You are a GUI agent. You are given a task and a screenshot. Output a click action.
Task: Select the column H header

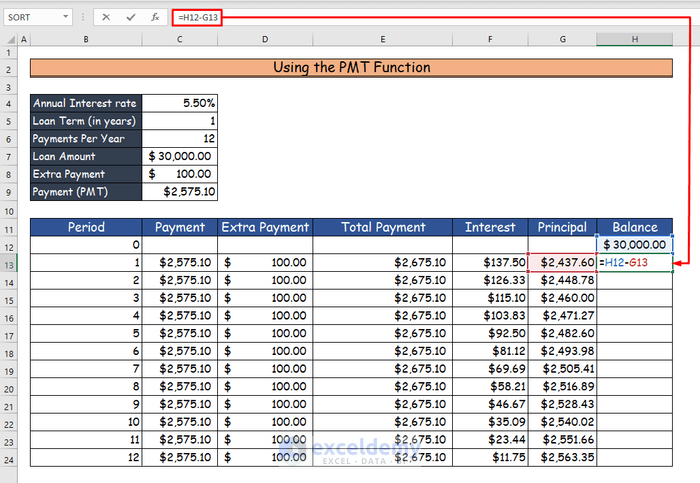(x=635, y=39)
